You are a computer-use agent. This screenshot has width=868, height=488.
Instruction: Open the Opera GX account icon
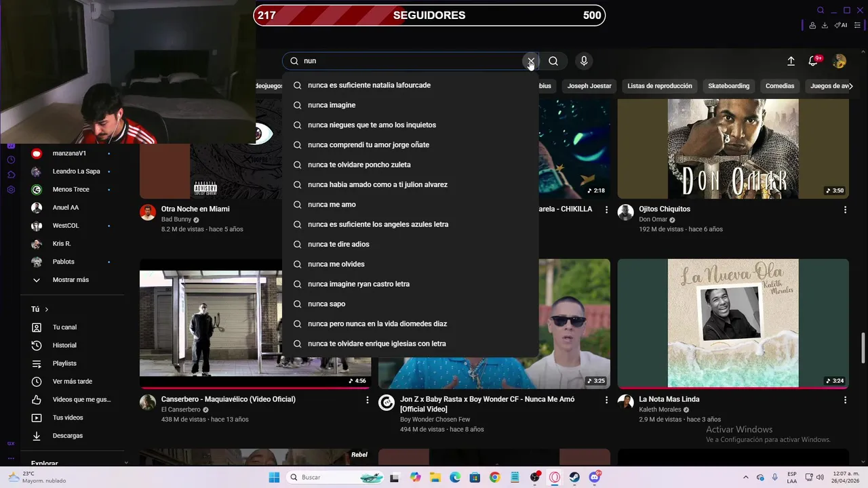(x=812, y=25)
